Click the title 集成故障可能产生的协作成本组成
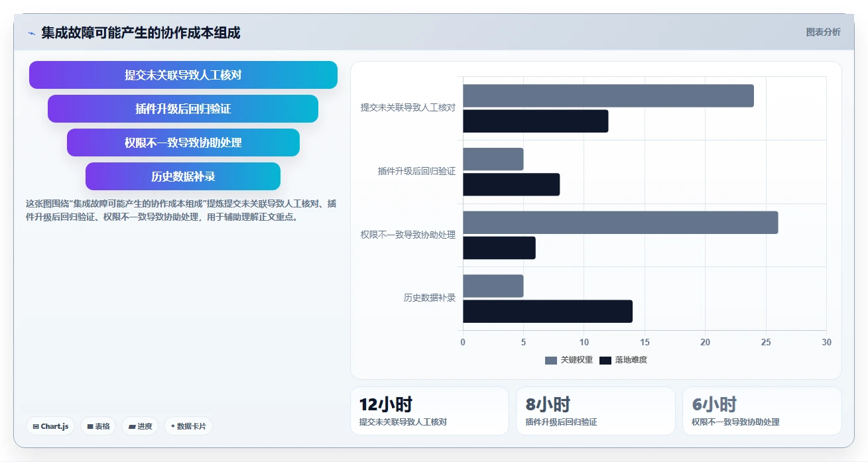The width and height of the screenshot is (868, 462). tap(141, 32)
